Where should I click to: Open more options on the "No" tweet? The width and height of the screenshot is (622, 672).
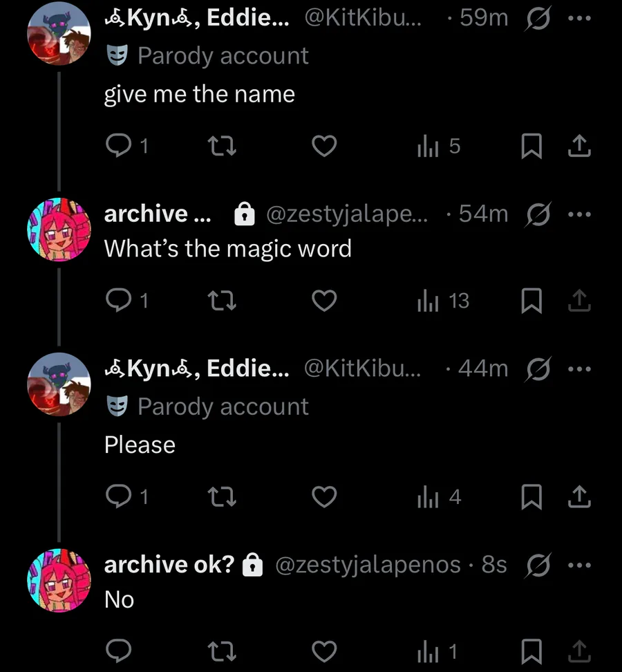pos(579,565)
